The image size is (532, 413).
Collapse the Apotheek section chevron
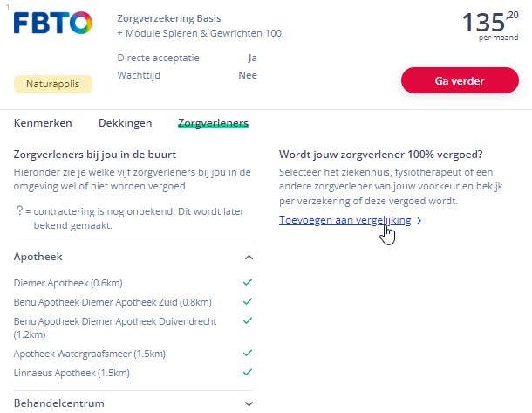point(249,258)
